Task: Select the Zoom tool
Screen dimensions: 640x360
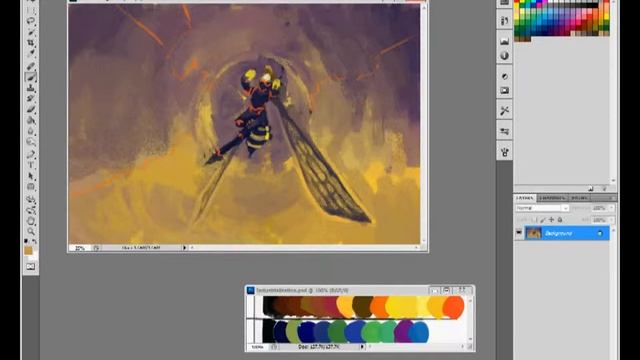Action: 31,231
